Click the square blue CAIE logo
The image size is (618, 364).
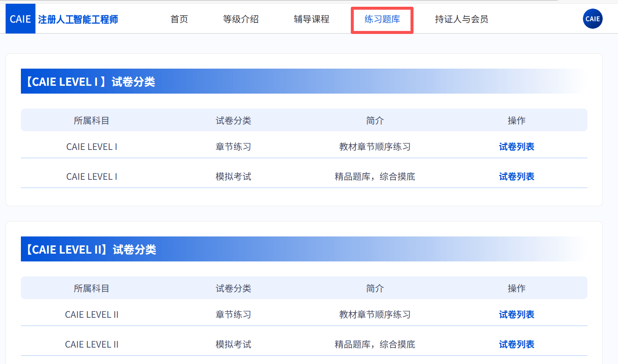20,19
